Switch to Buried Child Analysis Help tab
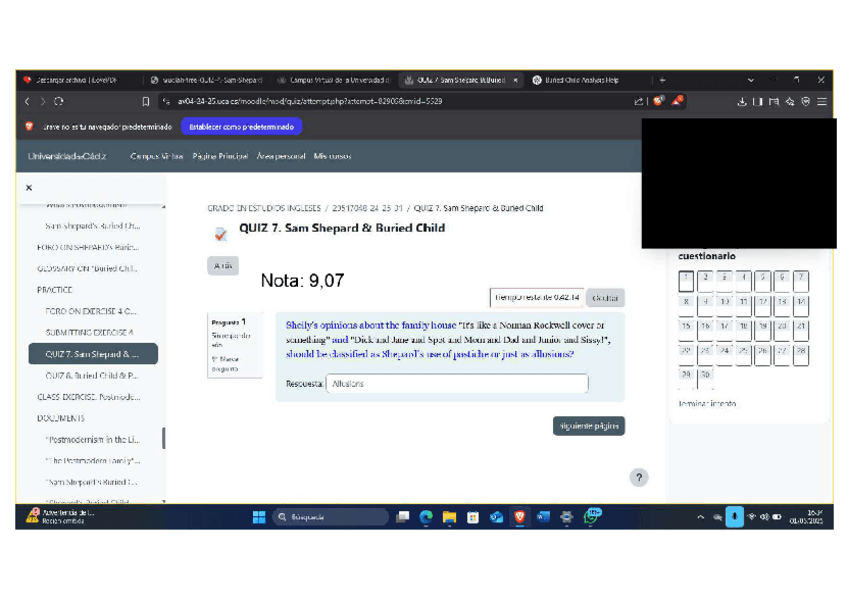This screenshot has width=848, height=599. pos(580,80)
